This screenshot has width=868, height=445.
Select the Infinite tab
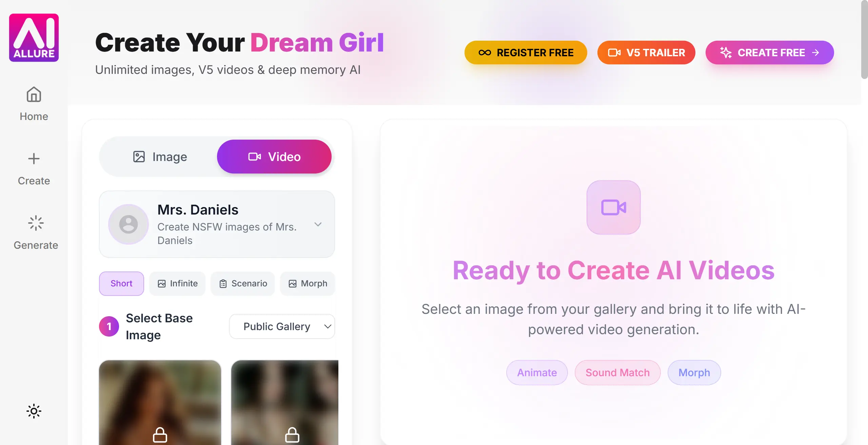178,283
